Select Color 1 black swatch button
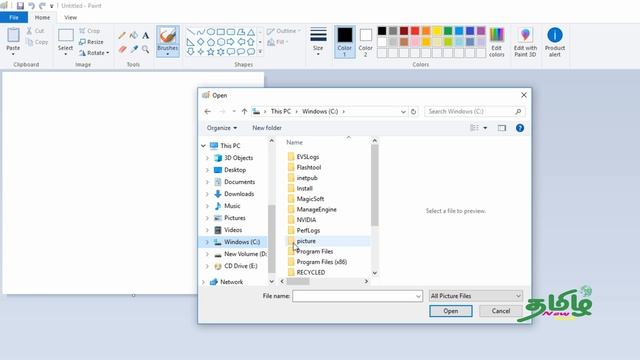This screenshot has width=640, height=360. [344, 42]
